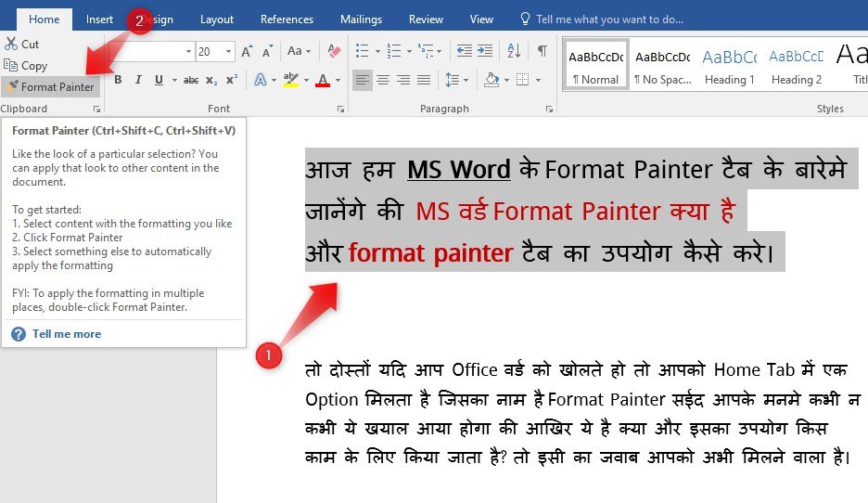Apply the No Spacing style
The width and height of the screenshot is (868, 503).
[x=663, y=64]
